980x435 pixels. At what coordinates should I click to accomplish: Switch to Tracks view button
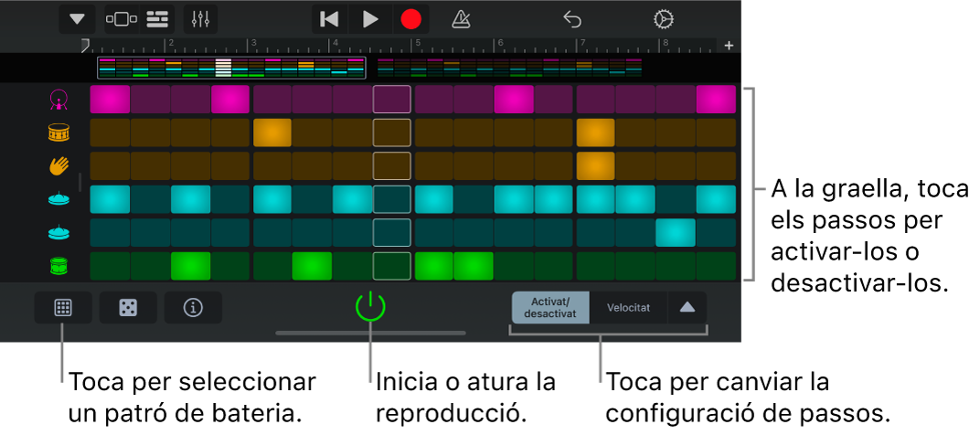(x=158, y=19)
